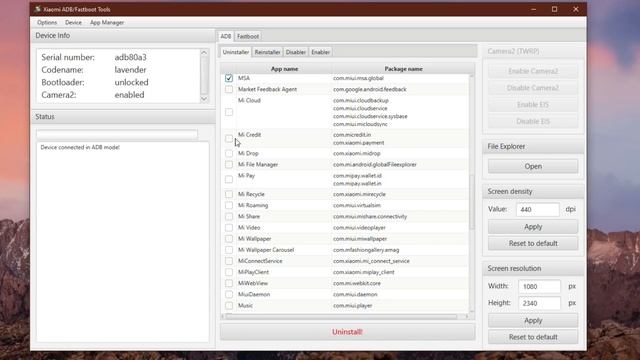
Task: Click the app list vertical scrollbar thumb
Action: click(x=472, y=202)
